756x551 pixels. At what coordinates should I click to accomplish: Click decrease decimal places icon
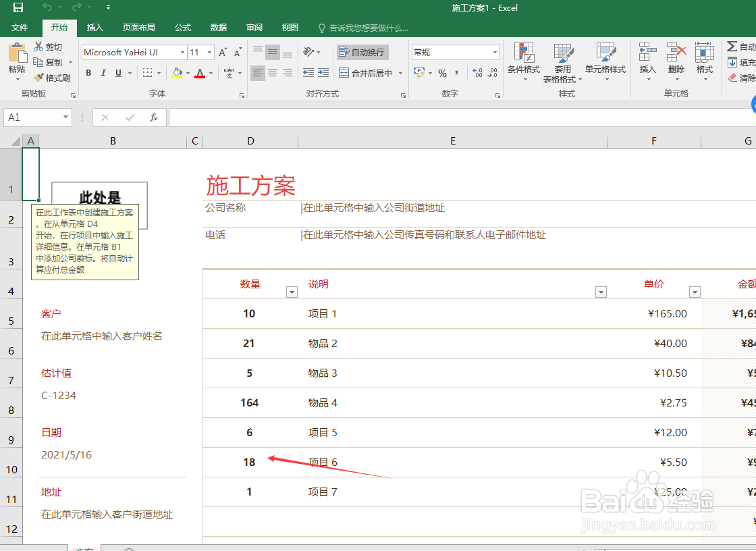click(x=492, y=73)
